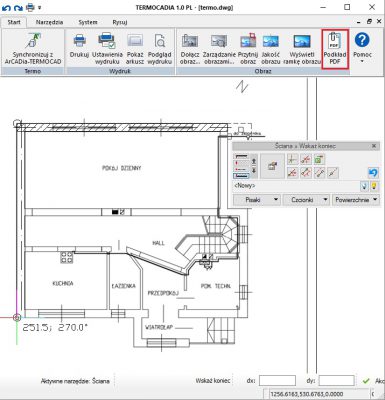Click Synchronizuj z ArCADia-TERMOCAD icon
This screenshot has height=400, width=385.
pos(33,49)
